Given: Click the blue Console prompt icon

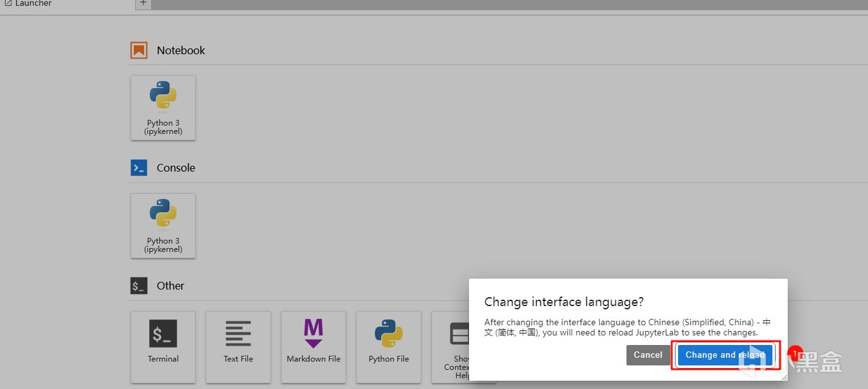Looking at the screenshot, I should tap(139, 168).
